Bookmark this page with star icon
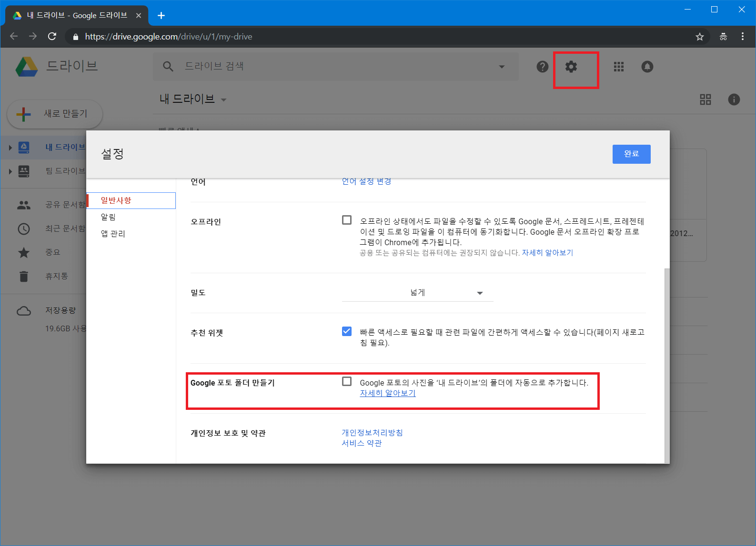756x546 pixels. 699,37
